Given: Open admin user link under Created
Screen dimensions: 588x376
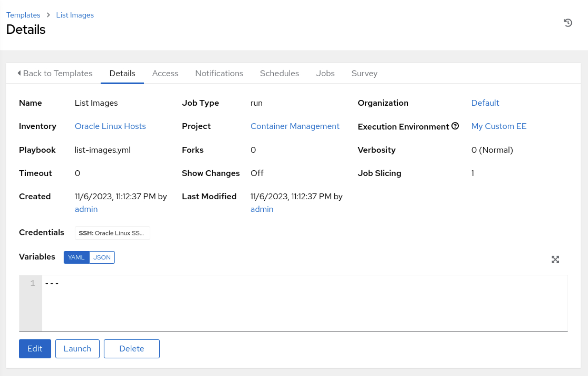Looking at the screenshot, I should pos(86,209).
